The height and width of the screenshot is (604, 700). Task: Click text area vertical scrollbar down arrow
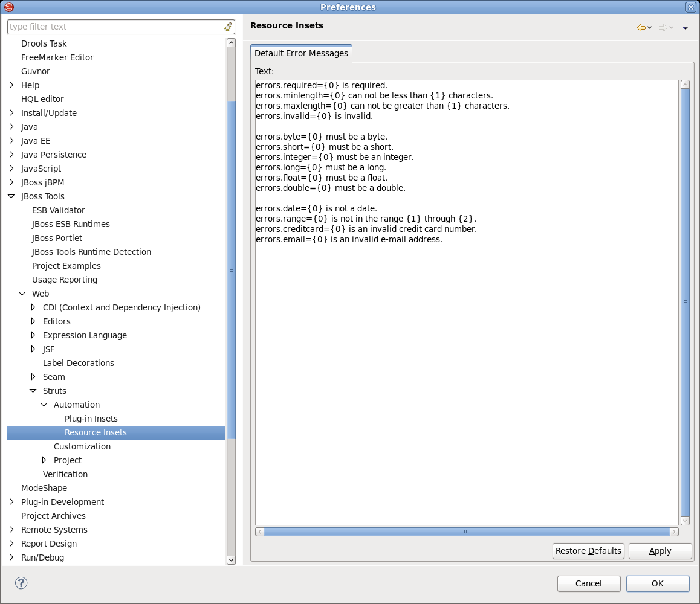pos(685,521)
